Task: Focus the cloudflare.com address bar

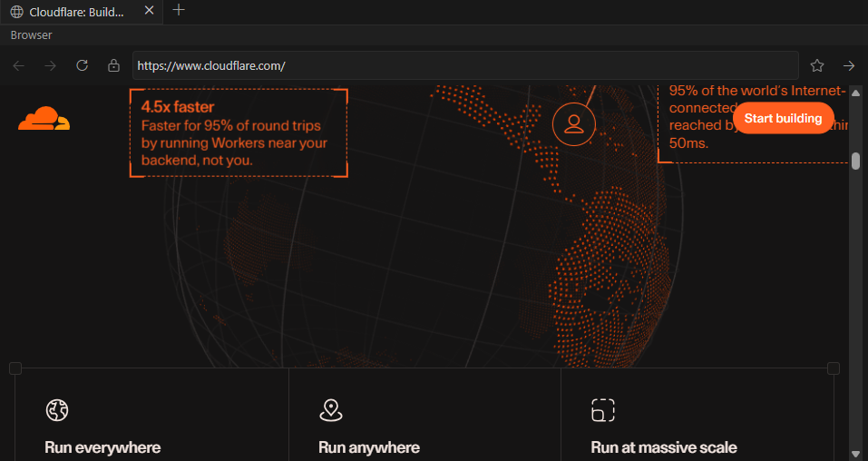Action: pos(465,65)
